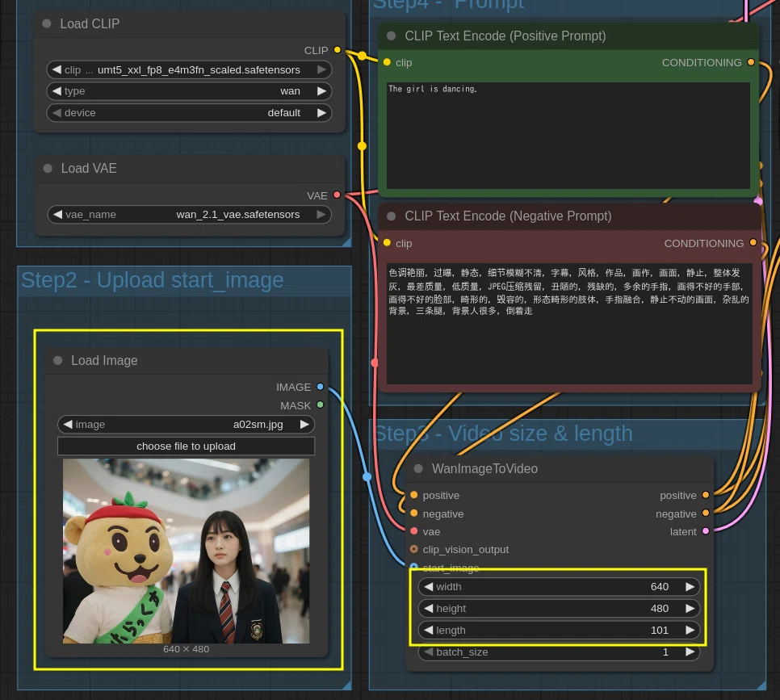780x700 pixels.
Task: Click clip input connector on Negative Prompt node
Action: click(x=387, y=243)
